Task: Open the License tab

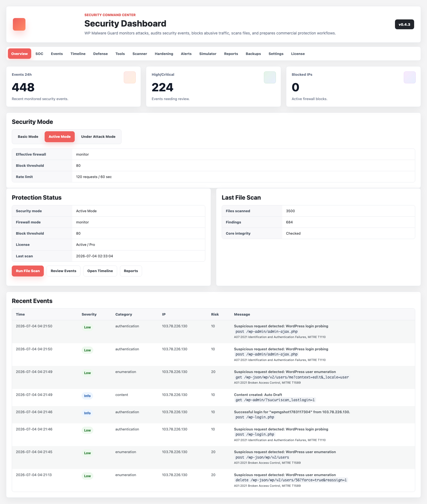Action: coord(298,54)
